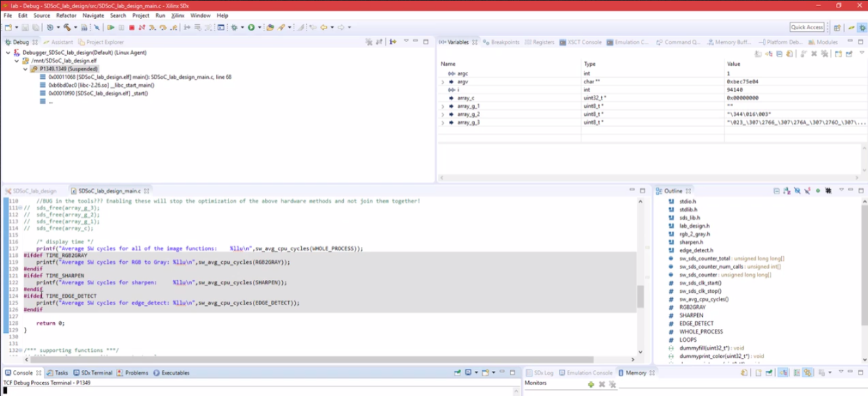Click the New wizard icon in toolbar

[x=7, y=27]
